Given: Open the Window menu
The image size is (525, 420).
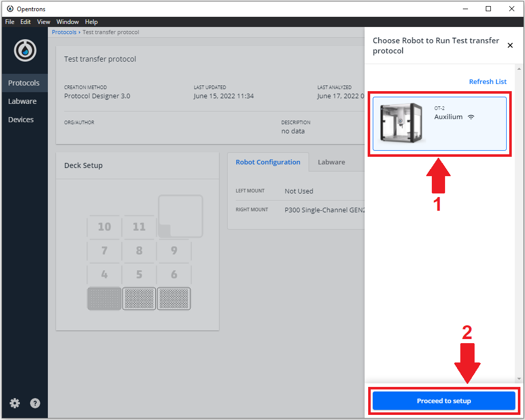Looking at the screenshot, I should [68, 22].
